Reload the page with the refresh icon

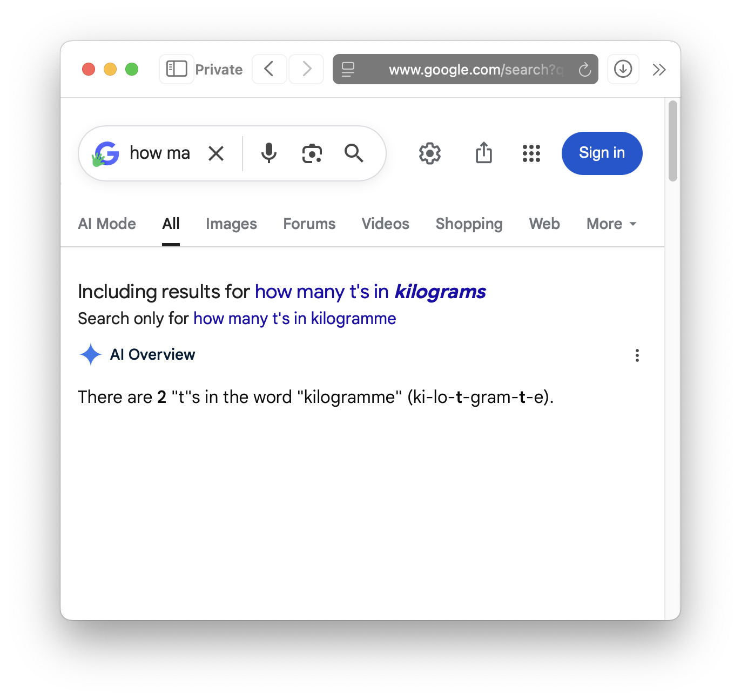coord(584,69)
